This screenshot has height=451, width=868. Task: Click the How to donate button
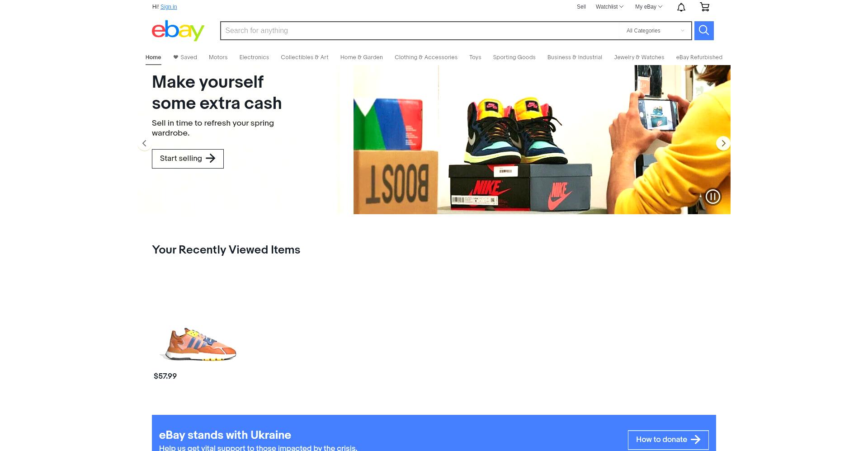click(668, 440)
